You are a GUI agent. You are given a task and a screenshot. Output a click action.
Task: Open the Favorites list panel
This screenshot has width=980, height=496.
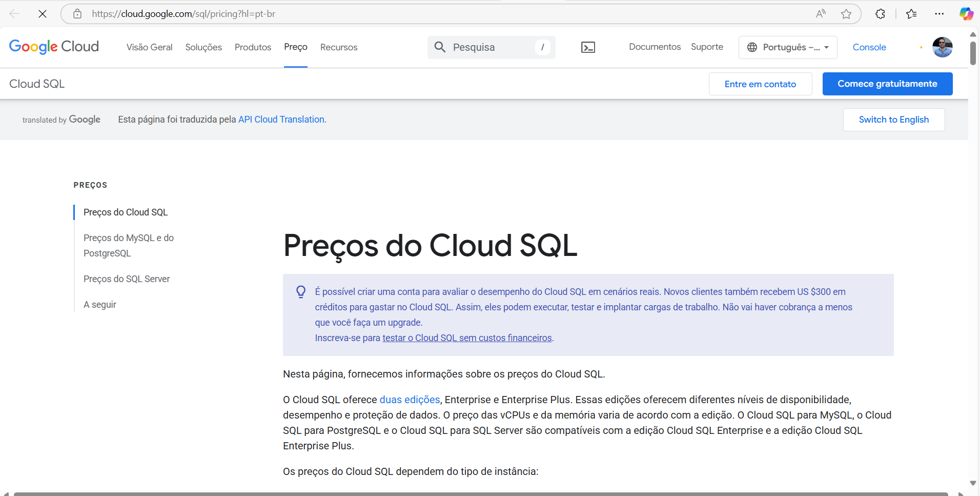pyautogui.click(x=911, y=14)
